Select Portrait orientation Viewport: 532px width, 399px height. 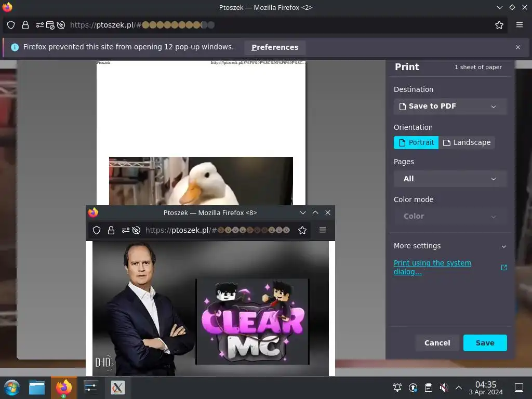[x=416, y=142]
